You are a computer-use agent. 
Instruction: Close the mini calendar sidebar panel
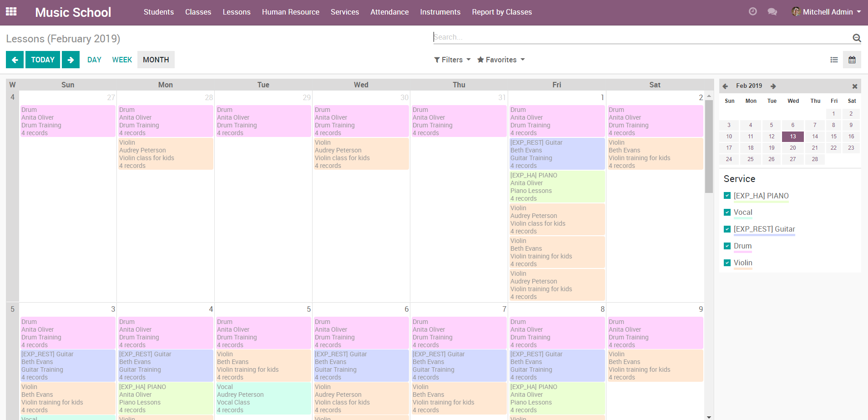(854, 86)
